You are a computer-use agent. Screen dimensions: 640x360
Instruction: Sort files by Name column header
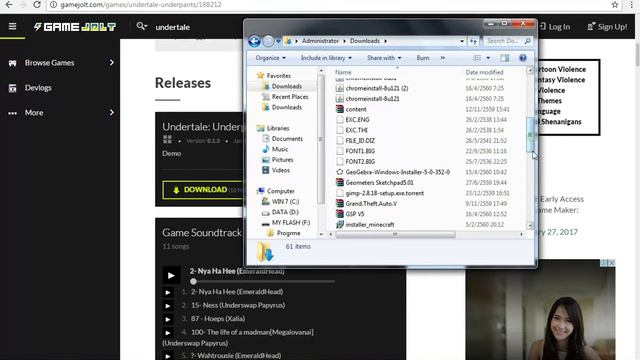point(343,72)
